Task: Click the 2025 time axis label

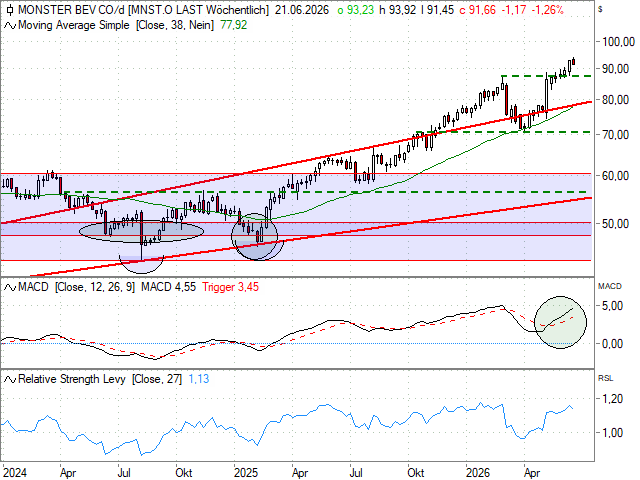Action: click(246, 473)
